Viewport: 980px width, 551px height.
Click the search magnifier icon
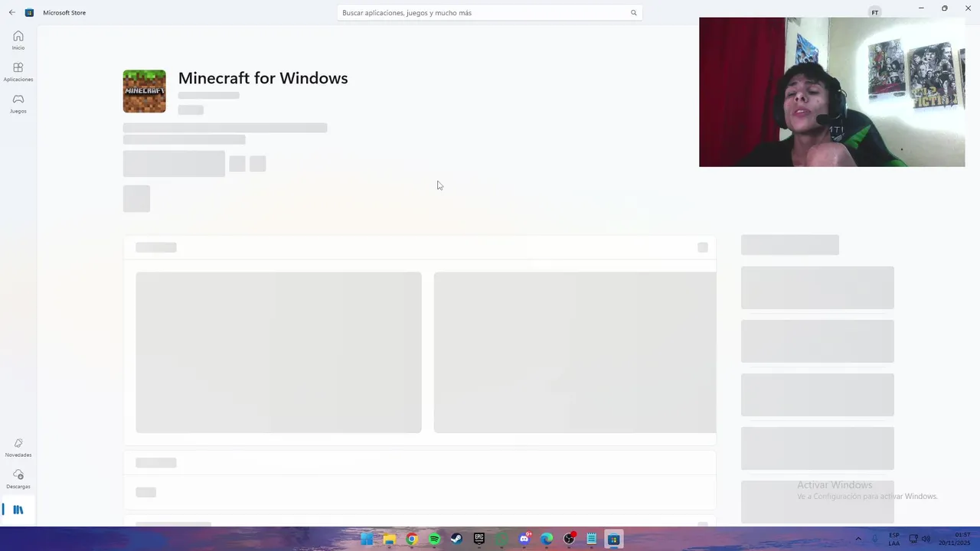(x=633, y=13)
